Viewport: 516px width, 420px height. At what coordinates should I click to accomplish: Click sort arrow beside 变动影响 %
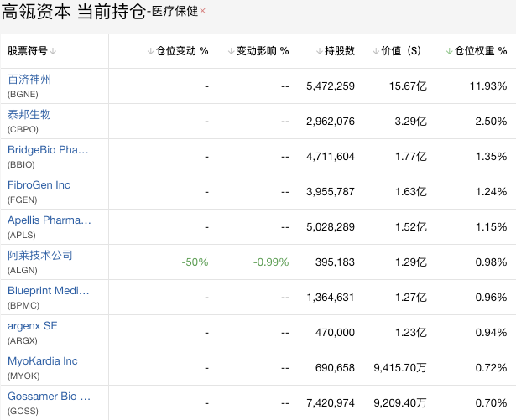pyautogui.click(x=232, y=51)
